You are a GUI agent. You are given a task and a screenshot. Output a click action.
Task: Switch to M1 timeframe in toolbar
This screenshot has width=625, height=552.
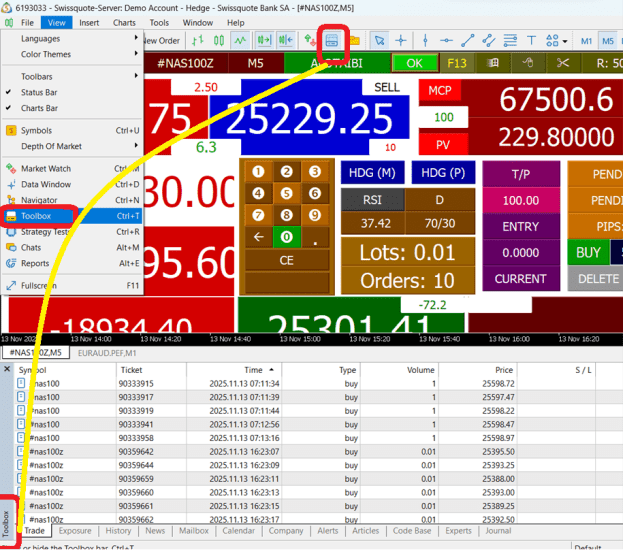click(x=586, y=41)
